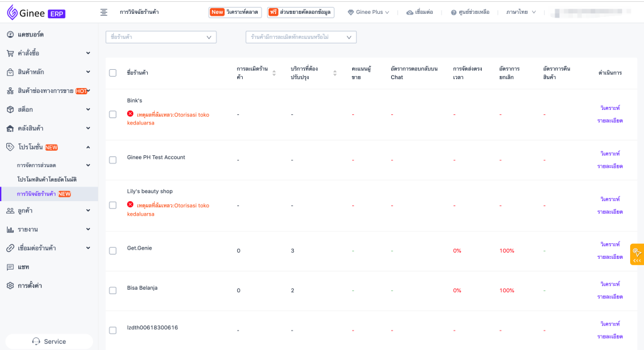The width and height of the screenshot is (644, 350).
Task: Click the stock box icon (สต็อก)
Action: (10, 109)
